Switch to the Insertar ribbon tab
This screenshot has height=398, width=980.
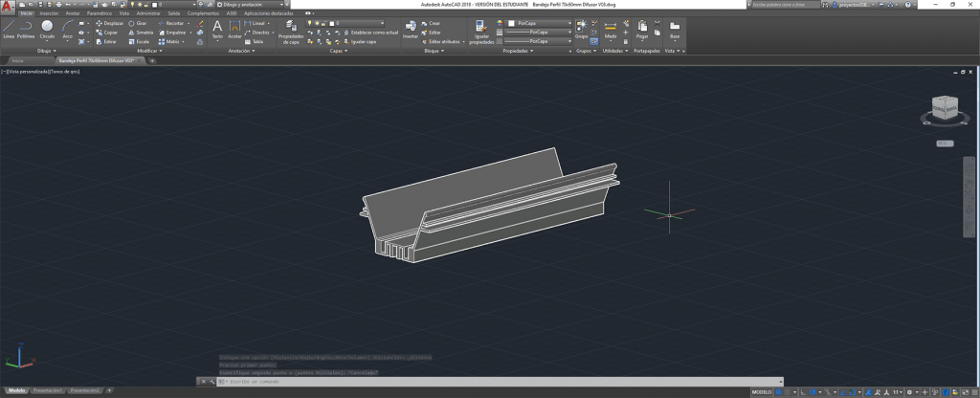click(49, 13)
